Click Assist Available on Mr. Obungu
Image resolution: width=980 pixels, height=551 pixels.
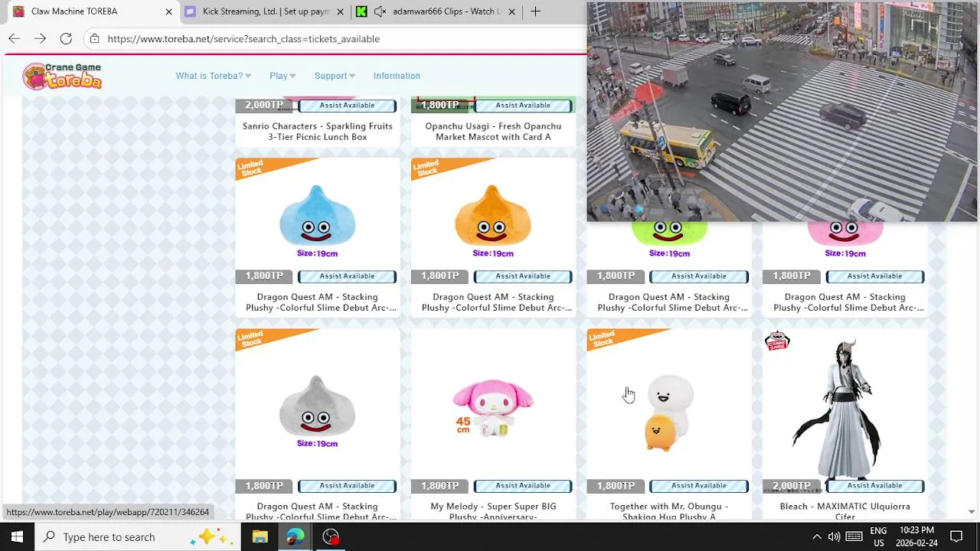(x=699, y=486)
